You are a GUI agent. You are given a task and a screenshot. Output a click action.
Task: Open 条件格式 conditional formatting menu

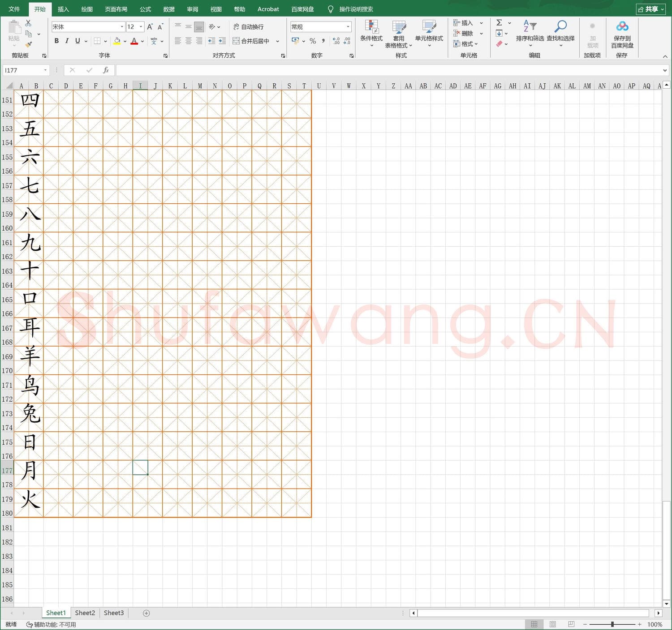point(371,34)
